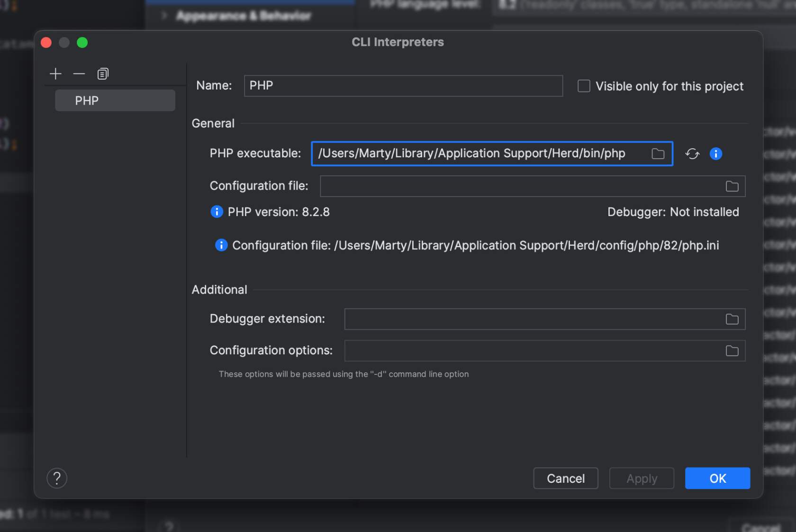Close the CLI Interpreters window with red button
796x532 pixels.
point(46,43)
